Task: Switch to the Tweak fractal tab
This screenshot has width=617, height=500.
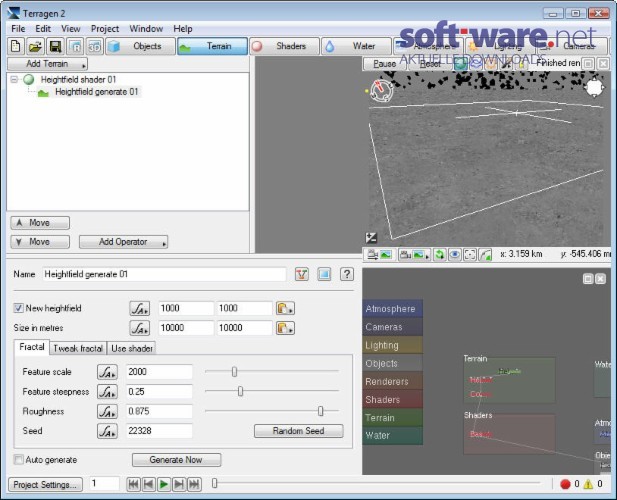Action: tap(78, 349)
